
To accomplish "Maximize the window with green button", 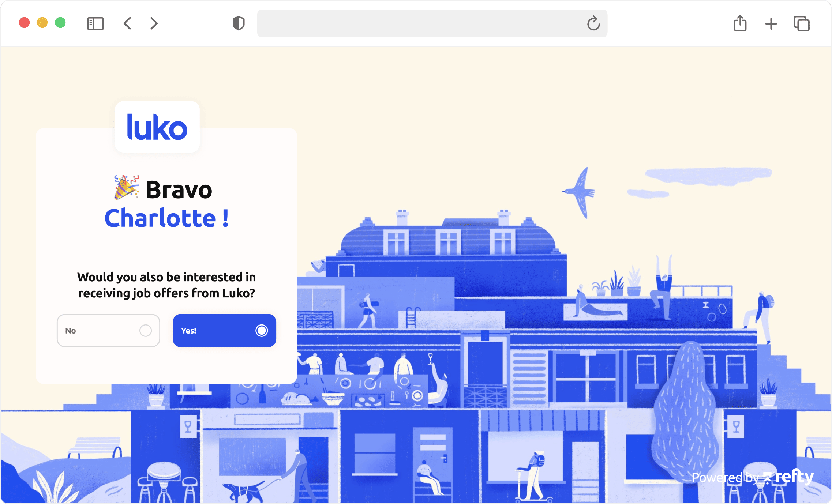I will click(x=60, y=23).
